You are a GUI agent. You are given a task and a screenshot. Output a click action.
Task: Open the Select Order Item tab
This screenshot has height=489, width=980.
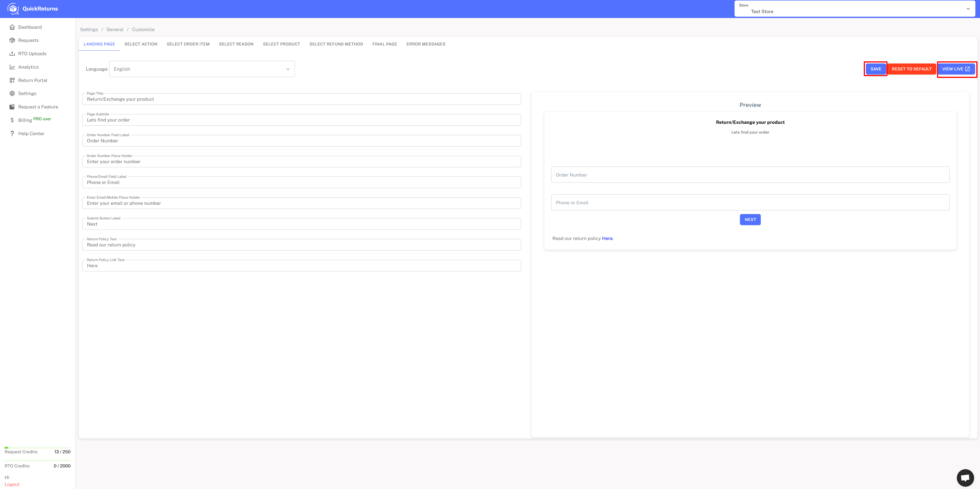pyautogui.click(x=188, y=44)
